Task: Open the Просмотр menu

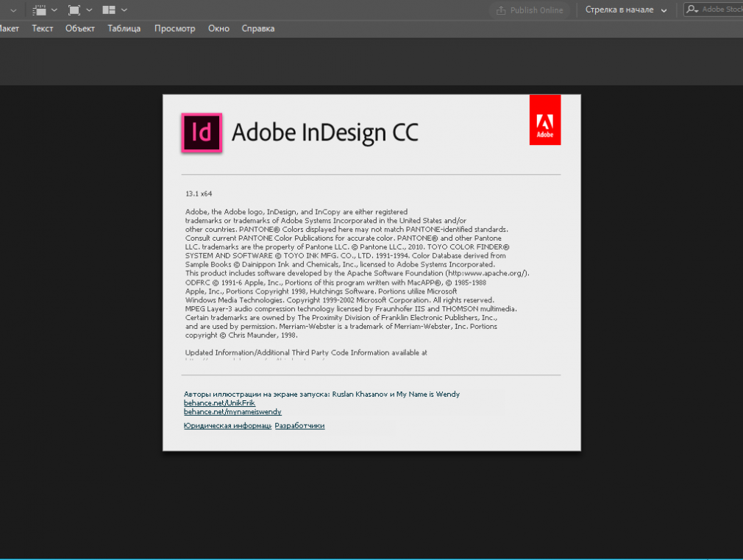Action: pos(175,29)
